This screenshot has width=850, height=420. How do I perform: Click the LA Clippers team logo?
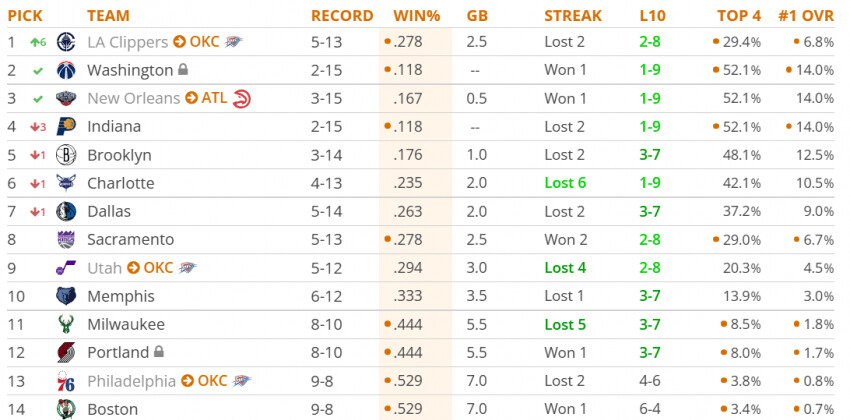point(66,42)
